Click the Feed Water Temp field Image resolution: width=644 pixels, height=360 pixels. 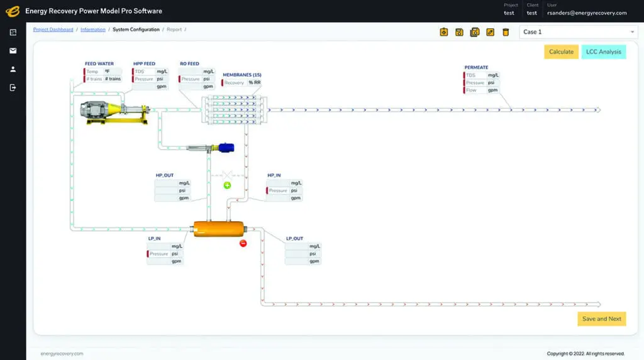pos(103,72)
